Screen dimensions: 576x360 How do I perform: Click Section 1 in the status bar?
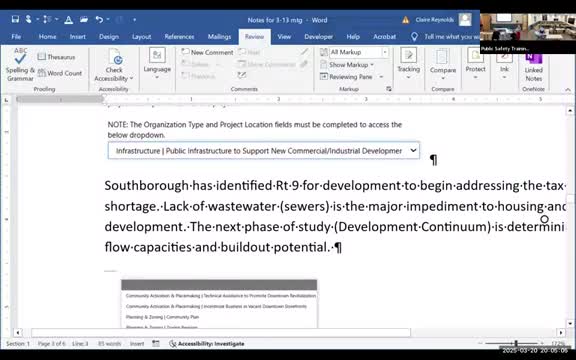click(x=18, y=344)
